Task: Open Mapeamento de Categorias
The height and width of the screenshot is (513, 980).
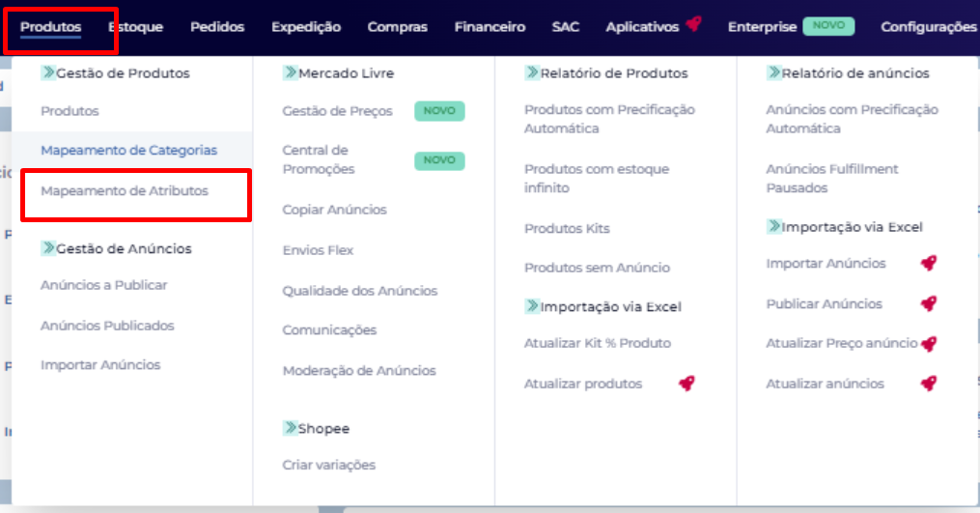Action: pyautogui.click(x=128, y=151)
